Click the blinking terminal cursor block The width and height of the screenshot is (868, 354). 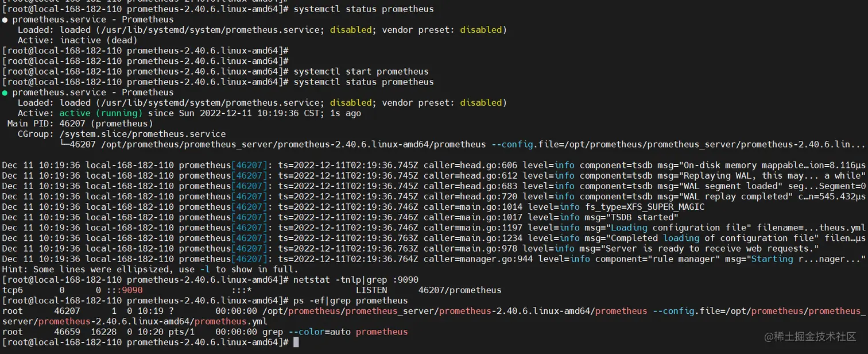[x=296, y=342]
